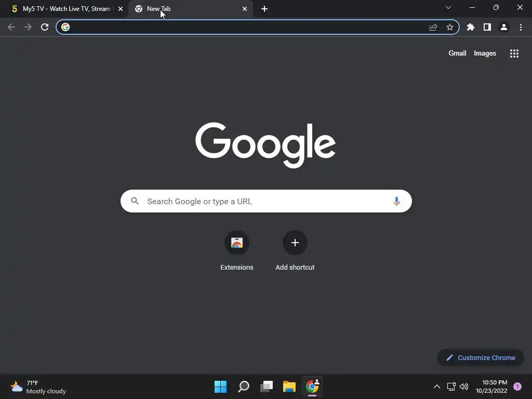Open the volume tray icon

(x=464, y=387)
